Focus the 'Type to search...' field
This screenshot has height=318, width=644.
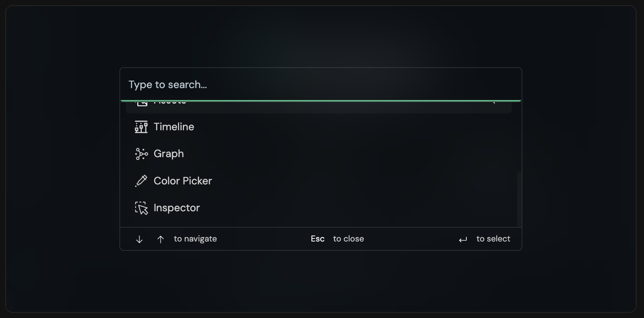click(321, 84)
